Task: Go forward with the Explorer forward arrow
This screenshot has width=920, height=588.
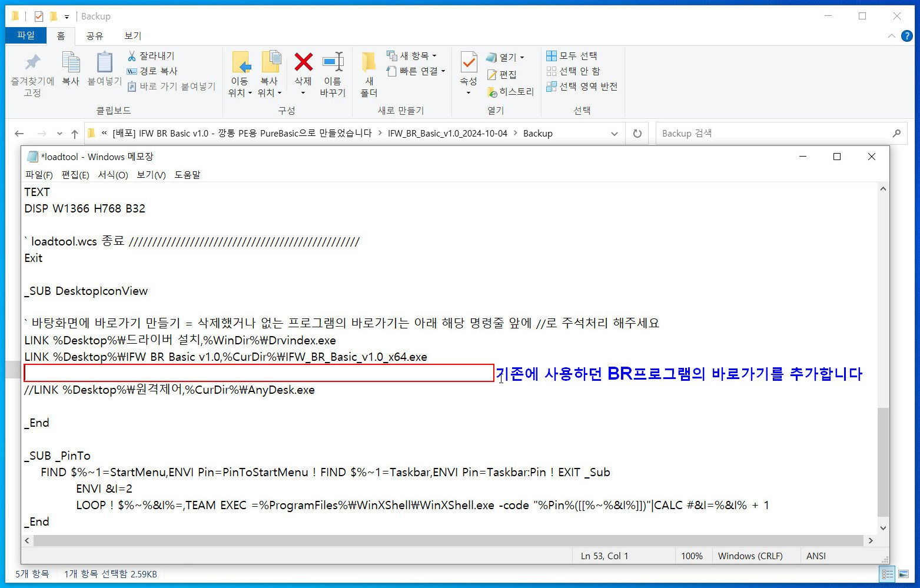Action: 42,134
